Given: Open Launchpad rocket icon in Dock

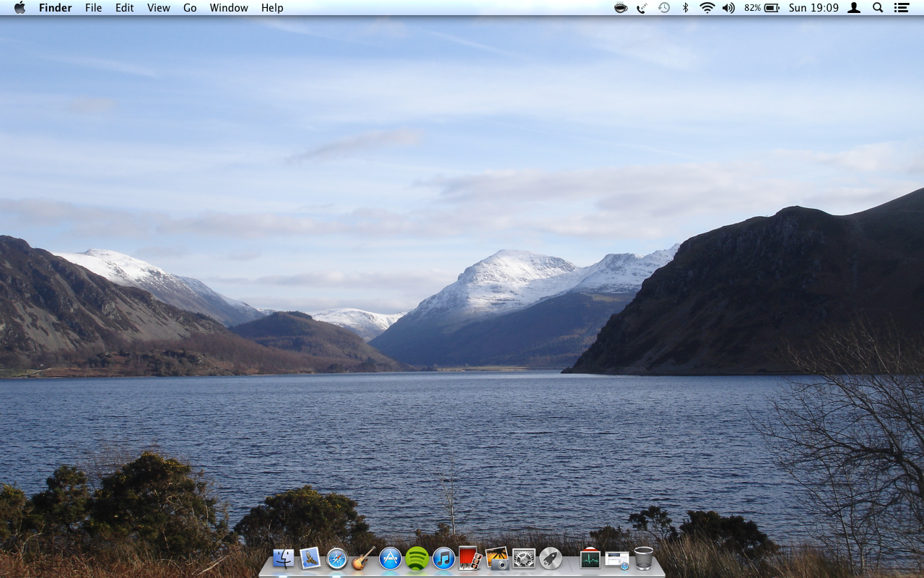Looking at the screenshot, I should (550, 558).
